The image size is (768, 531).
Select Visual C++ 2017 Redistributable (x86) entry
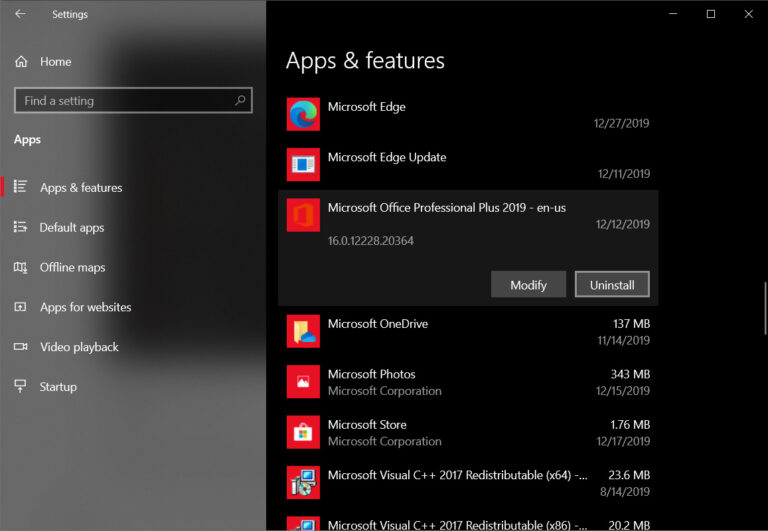click(468, 520)
